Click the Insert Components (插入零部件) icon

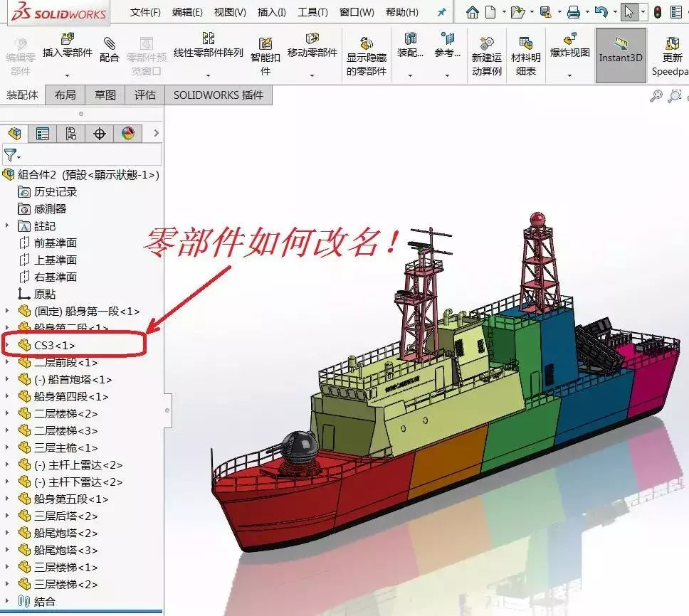coord(68,41)
